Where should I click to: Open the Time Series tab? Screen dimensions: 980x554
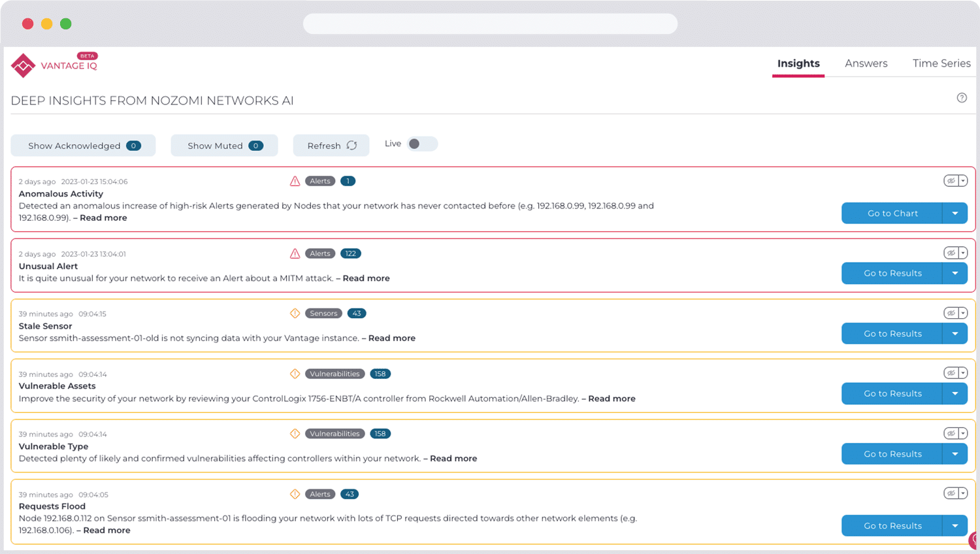point(941,63)
